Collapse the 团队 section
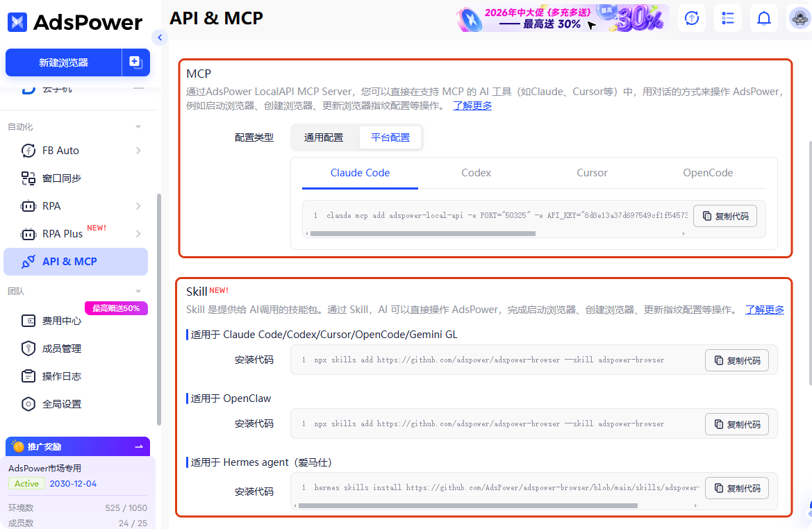This screenshot has height=529, width=812. 138,292
